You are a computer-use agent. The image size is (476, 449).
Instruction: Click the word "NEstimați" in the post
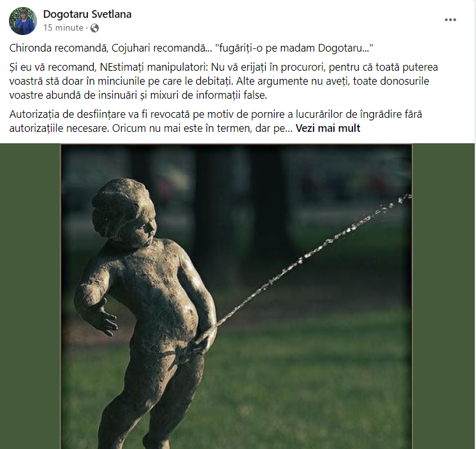(x=122, y=67)
